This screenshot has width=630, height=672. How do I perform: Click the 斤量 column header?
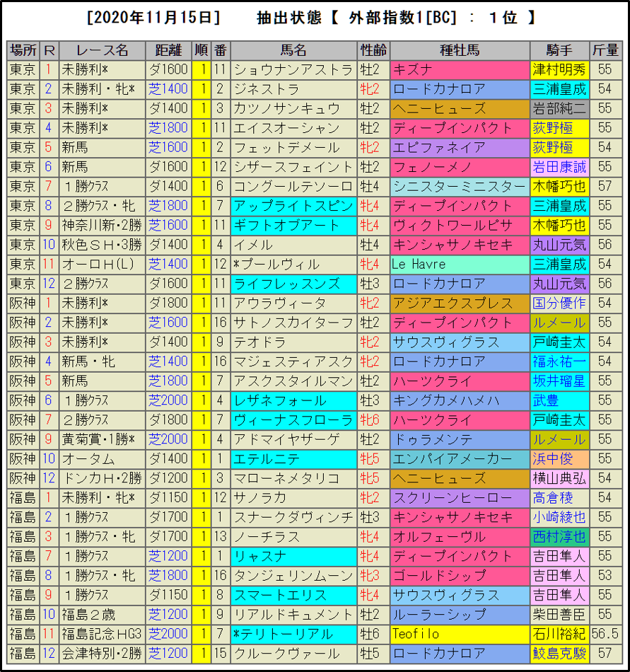605,50
